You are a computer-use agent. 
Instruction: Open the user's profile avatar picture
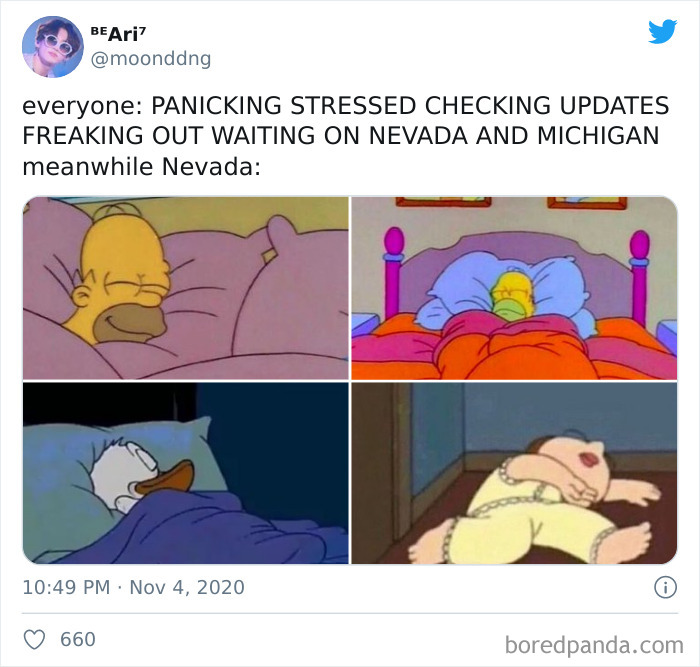click(53, 47)
